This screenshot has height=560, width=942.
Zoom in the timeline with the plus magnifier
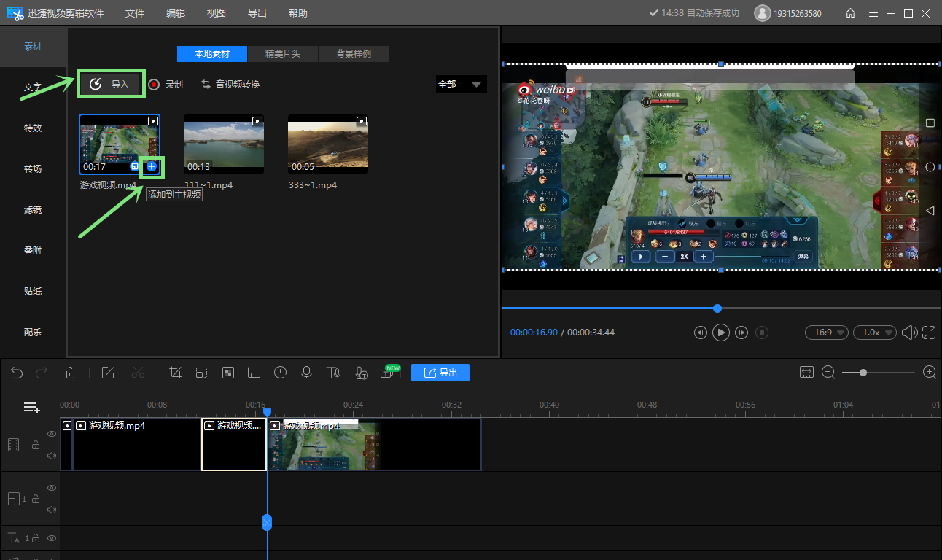pyautogui.click(x=930, y=372)
